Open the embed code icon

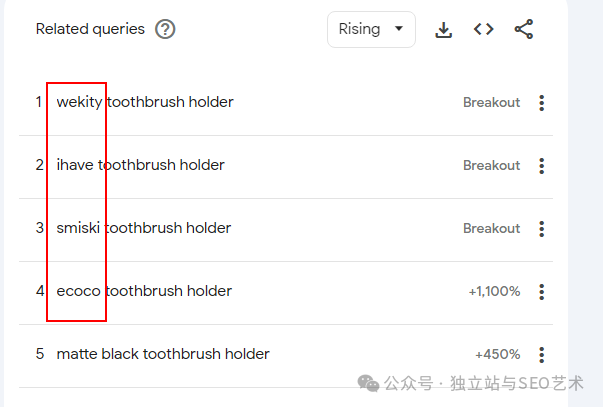(x=484, y=29)
